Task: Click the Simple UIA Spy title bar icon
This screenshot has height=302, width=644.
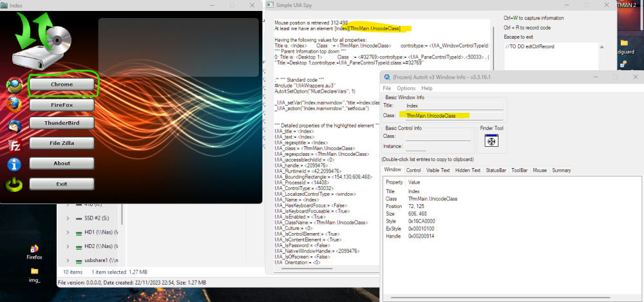Action: 270,5
